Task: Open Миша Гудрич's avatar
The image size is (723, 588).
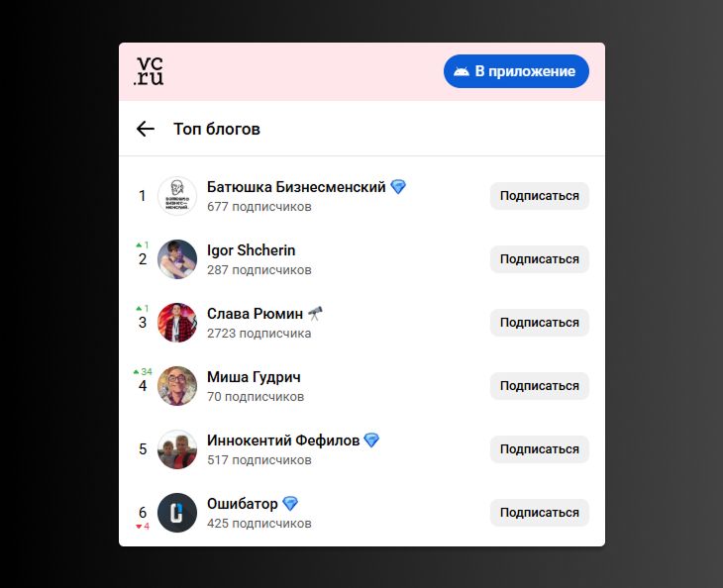Action: coord(177,386)
